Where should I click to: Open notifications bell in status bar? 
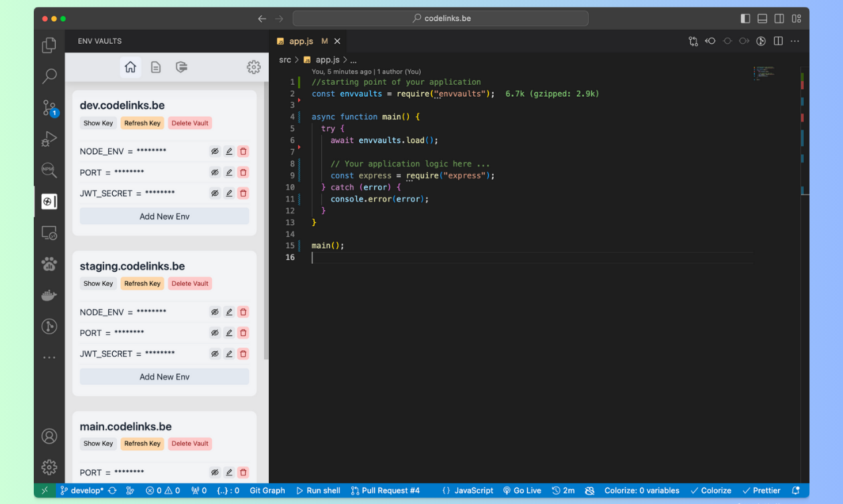[796, 491]
